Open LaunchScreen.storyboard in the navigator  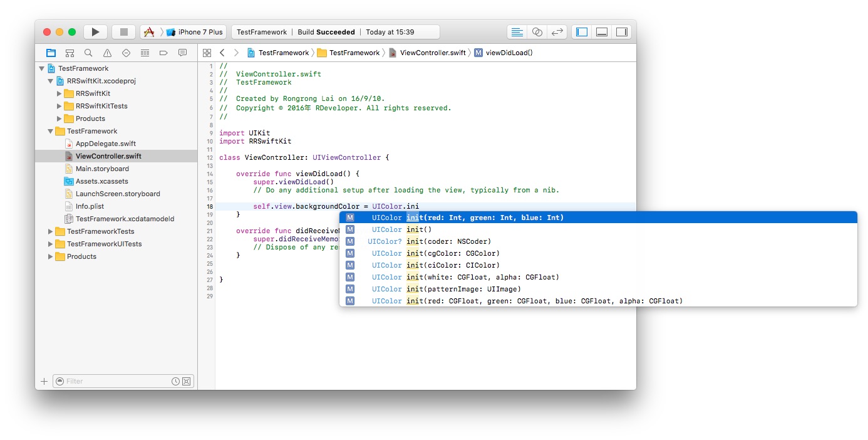(118, 194)
